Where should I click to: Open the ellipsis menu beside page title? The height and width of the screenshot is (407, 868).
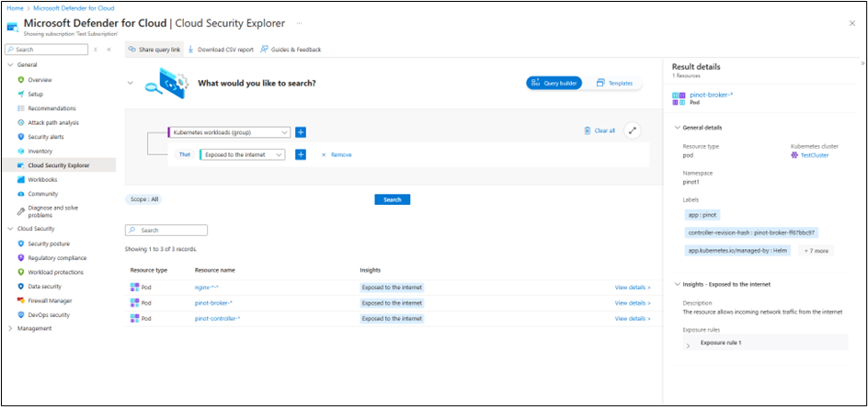point(299,23)
